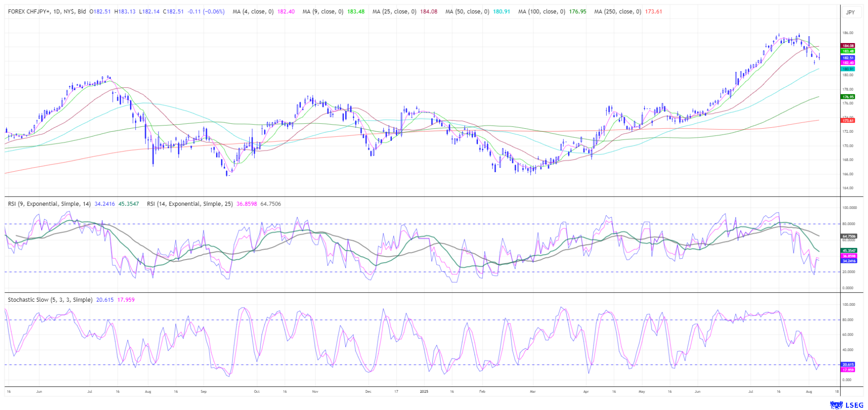This screenshot has height=410, width=868.
Task: Select the MA (250, close, 0) legend
Action: (x=617, y=12)
